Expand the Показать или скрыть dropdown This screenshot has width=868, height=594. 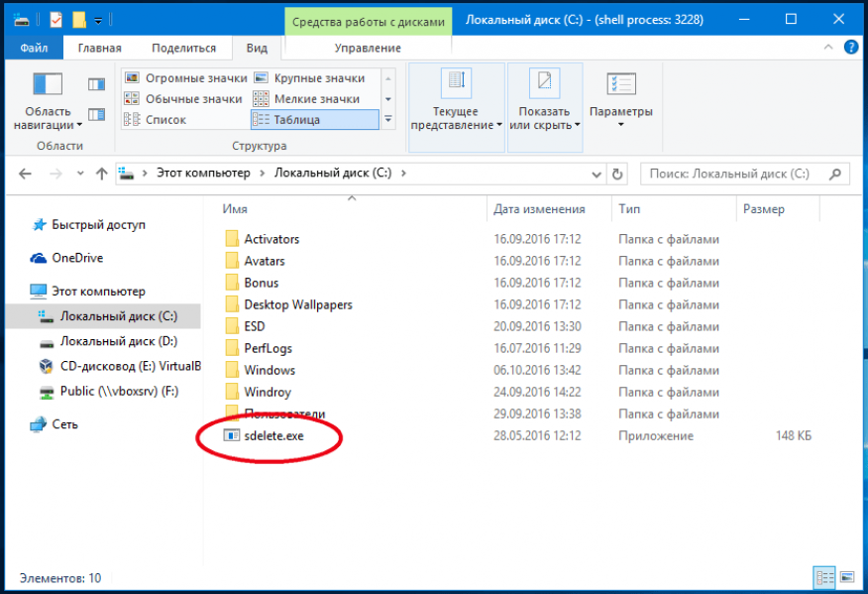544,118
